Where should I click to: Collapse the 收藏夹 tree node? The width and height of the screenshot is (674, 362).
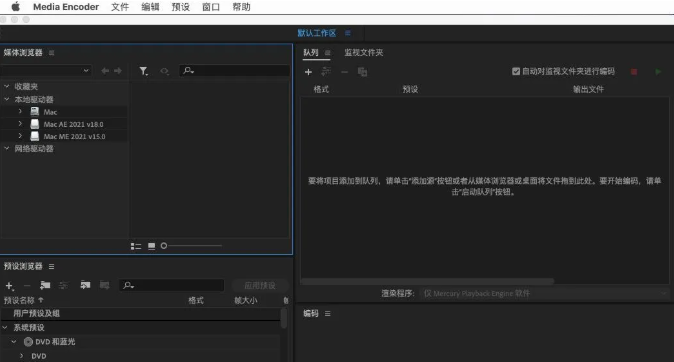tap(7, 86)
